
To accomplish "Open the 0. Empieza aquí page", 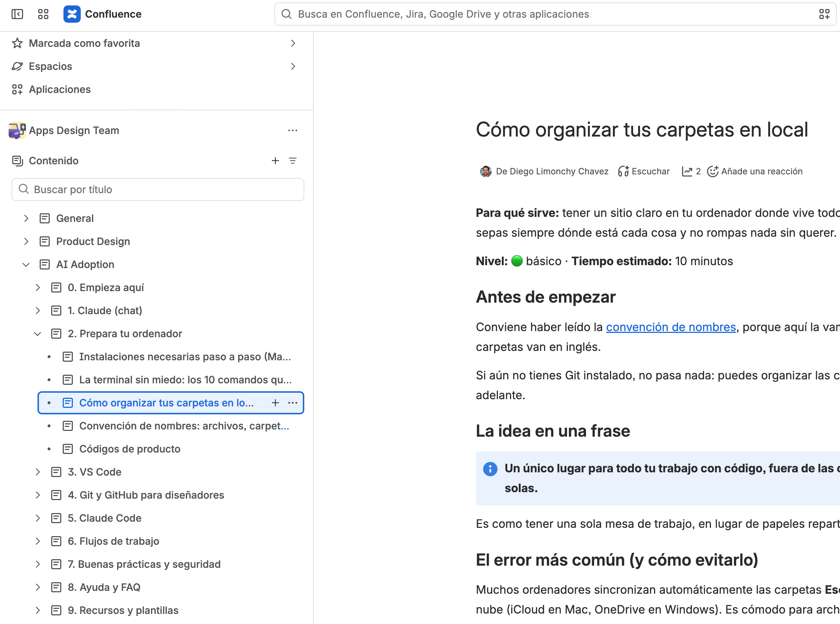I will coord(106,288).
